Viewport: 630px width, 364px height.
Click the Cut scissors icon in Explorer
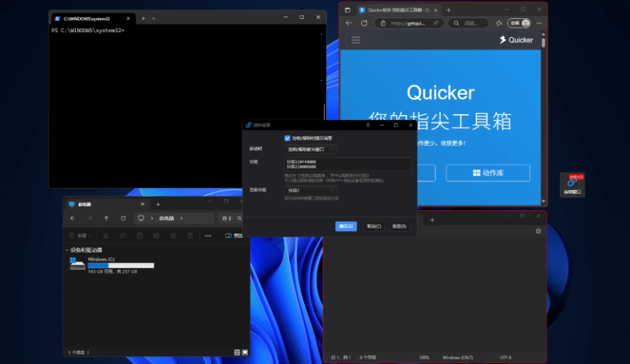pyautogui.click(x=106, y=235)
